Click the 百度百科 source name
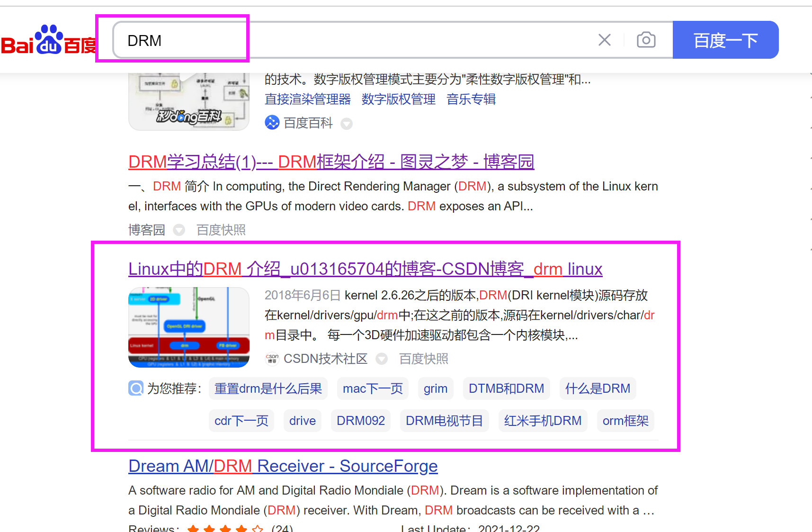 pyautogui.click(x=308, y=123)
